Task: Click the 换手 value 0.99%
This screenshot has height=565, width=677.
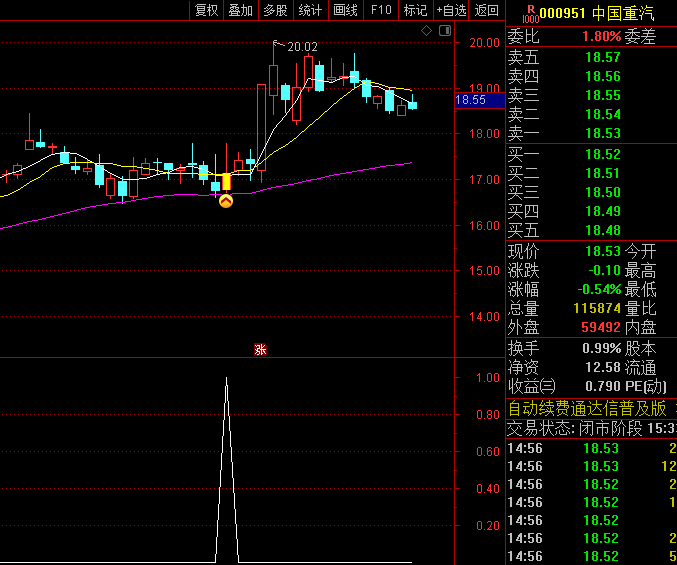Action: click(x=601, y=348)
